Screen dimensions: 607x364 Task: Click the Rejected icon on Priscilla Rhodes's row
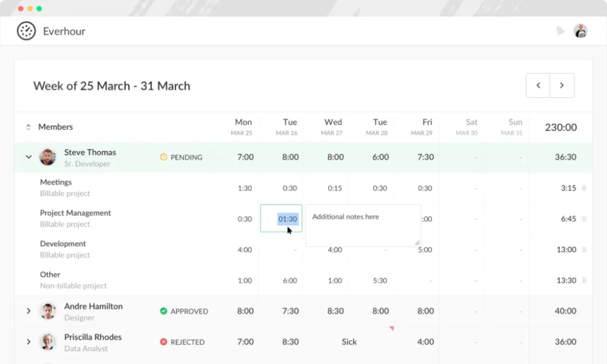click(x=163, y=342)
